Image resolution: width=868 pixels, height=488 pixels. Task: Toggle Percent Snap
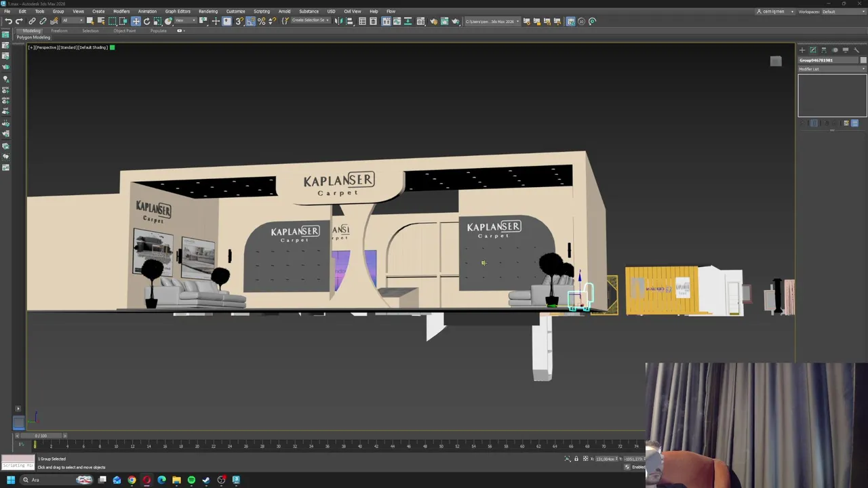[261, 21]
